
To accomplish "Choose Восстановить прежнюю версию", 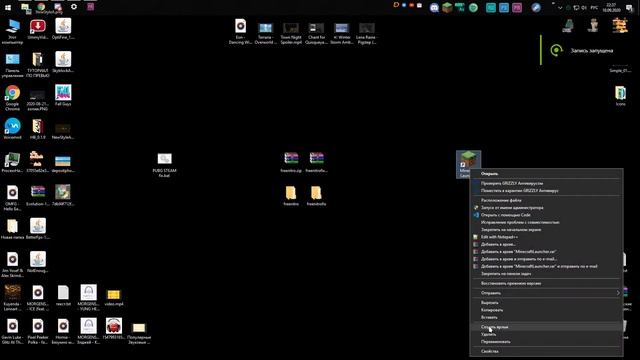I will click(547, 283).
